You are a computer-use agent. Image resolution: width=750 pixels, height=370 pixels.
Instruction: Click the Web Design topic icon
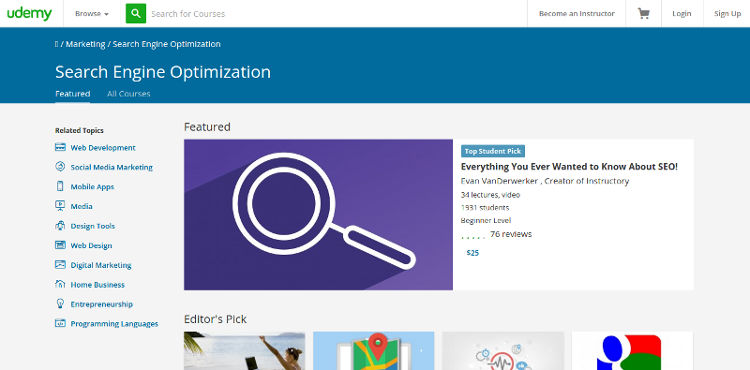tap(60, 245)
